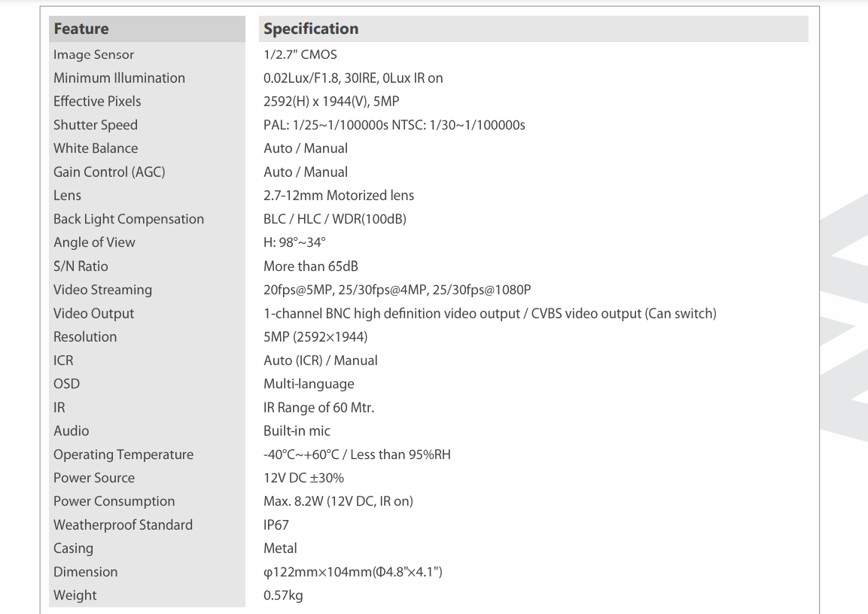This screenshot has height=614, width=868.
Task: Select the Back Light Compensation label
Action: pyautogui.click(x=129, y=219)
